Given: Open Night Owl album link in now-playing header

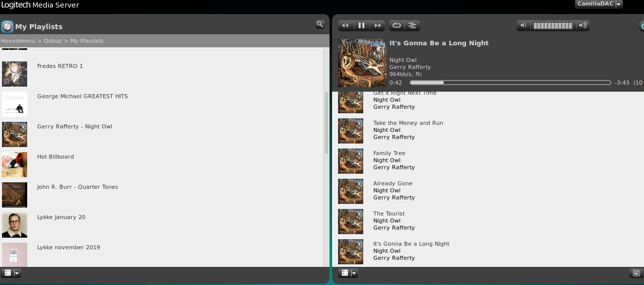Looking at the screenshot, I should (403, 60).
